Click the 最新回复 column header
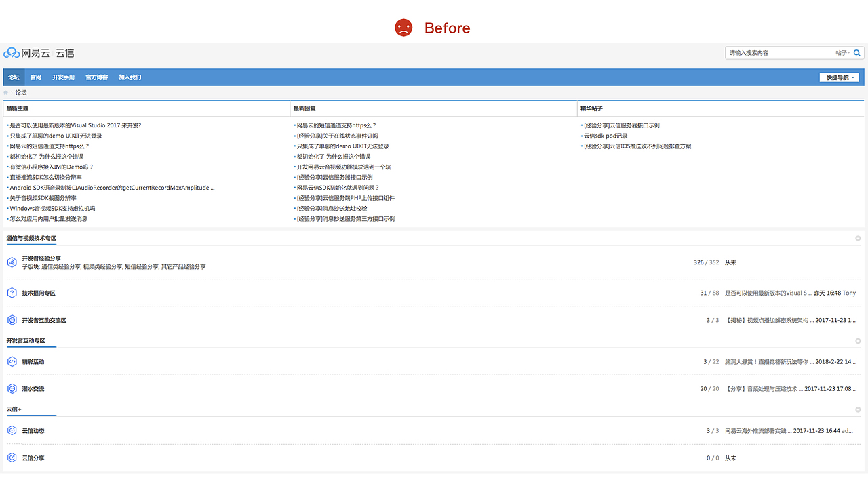The width and height of the screenshot is (868, 488). click(x=304, y=108)
